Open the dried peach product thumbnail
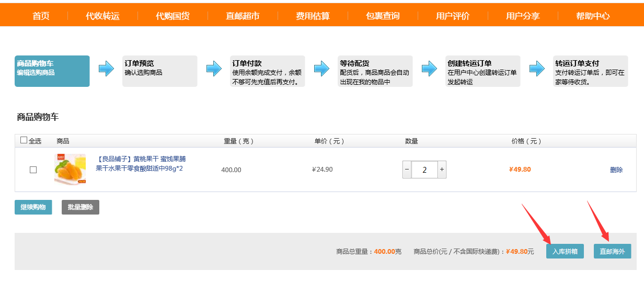The height and width of the screenshot is (281, 644). [70, 169]
